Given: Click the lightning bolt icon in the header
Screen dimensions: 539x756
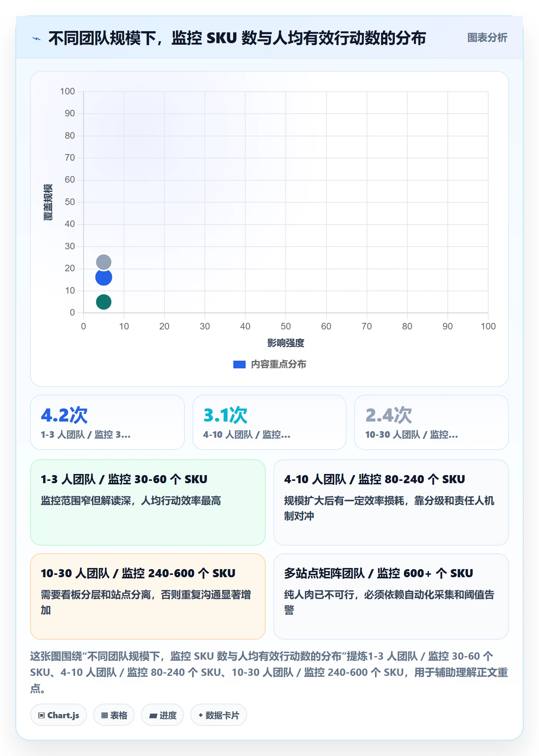Looking at the screenshot, I should 37,39.
